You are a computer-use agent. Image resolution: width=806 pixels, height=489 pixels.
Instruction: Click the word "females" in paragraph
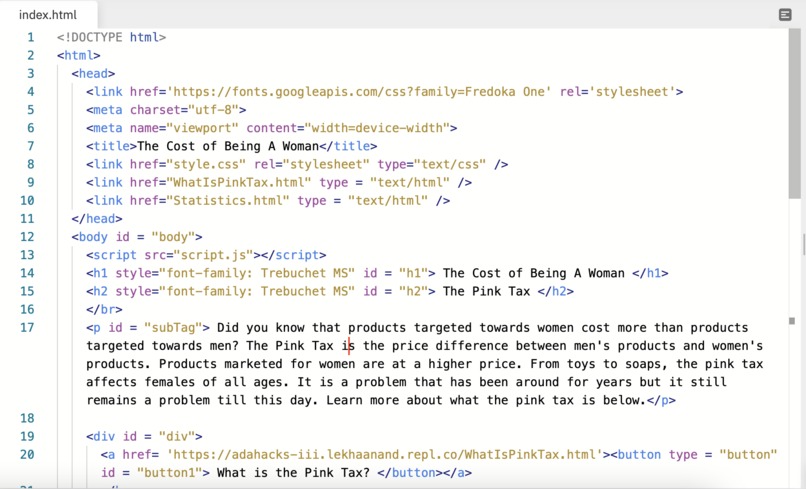[170, 382]
